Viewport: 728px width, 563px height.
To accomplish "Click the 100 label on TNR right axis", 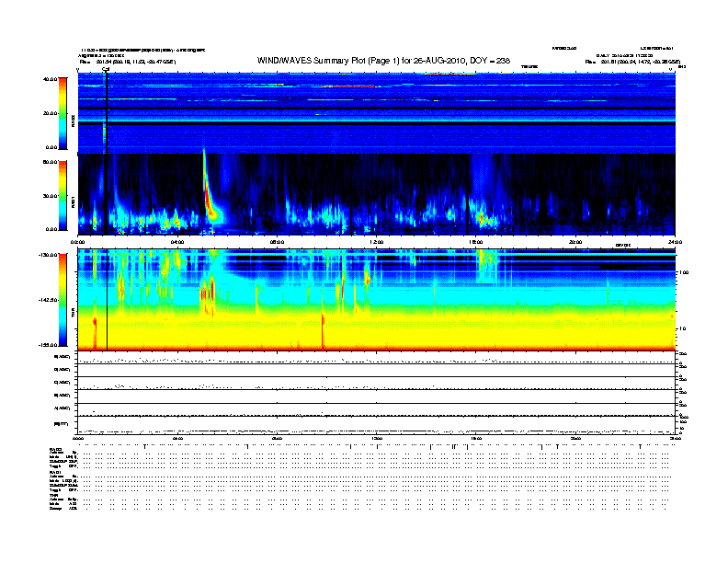I will pos(684,272).
